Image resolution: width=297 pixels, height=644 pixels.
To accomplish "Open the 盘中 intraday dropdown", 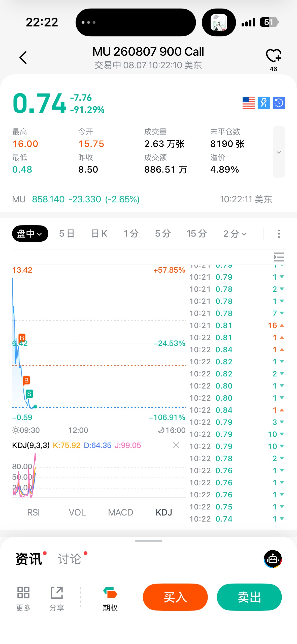I will click(x=30, y=234).
